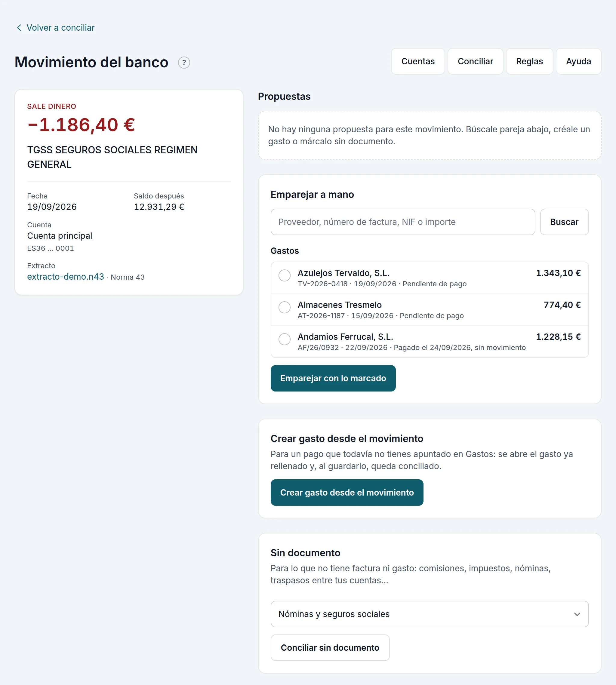The image size is (616, 685).
Task: Click the 1.343,10 € amount of Azulejos Tervaldo
Action: point(558,273)
